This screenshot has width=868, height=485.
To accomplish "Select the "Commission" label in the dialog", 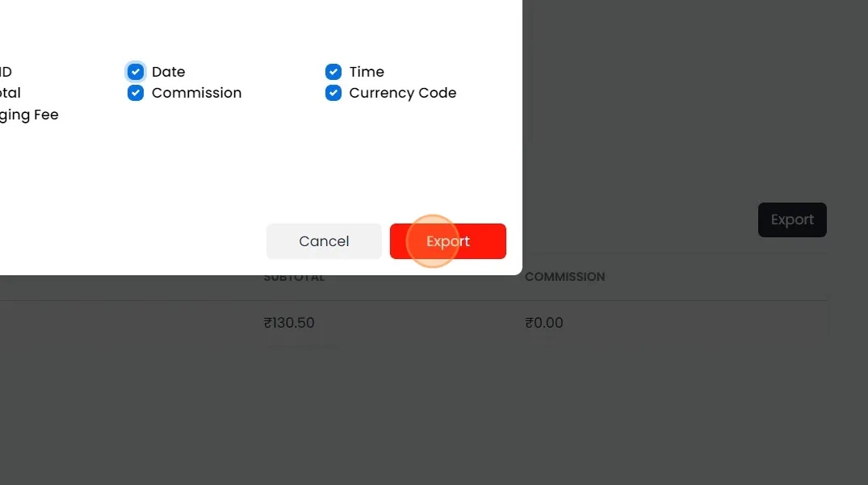I will pos(196,93).
